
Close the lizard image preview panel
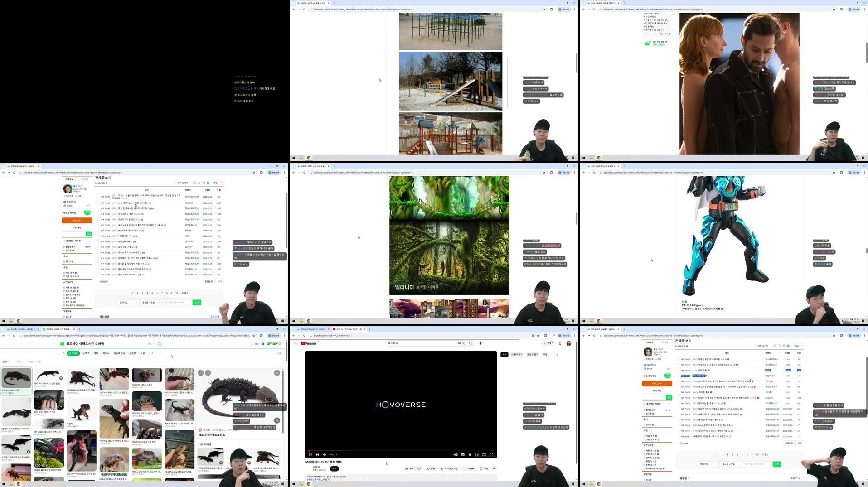click(277, 373)
